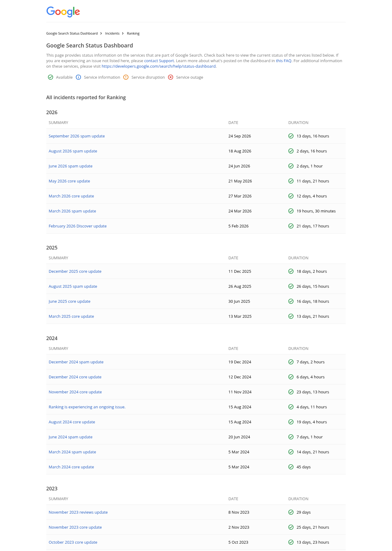Click the status icon next to 45 days
This screenshot has width=392, height=551.
point(291,467)
